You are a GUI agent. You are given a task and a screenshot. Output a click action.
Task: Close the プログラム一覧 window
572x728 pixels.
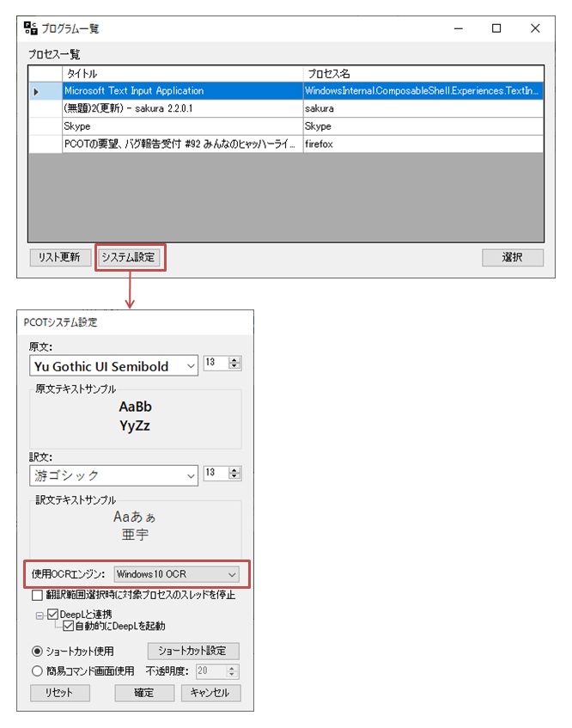535,28
